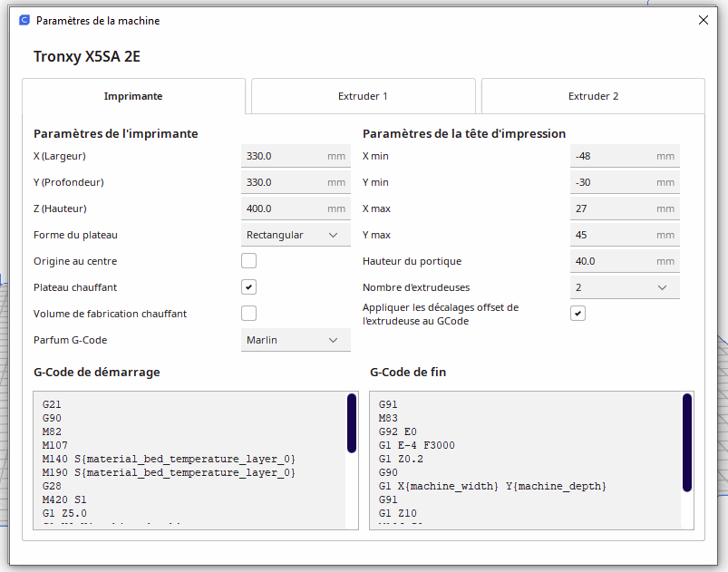
Task: Click the M83 line in end G-Code
Action: 388,418
